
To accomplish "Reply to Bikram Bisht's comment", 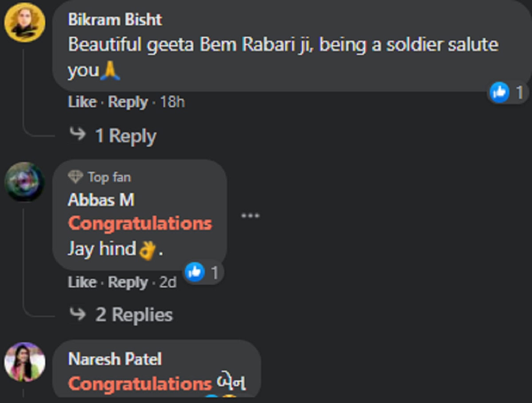I will (x=128, y=102).
